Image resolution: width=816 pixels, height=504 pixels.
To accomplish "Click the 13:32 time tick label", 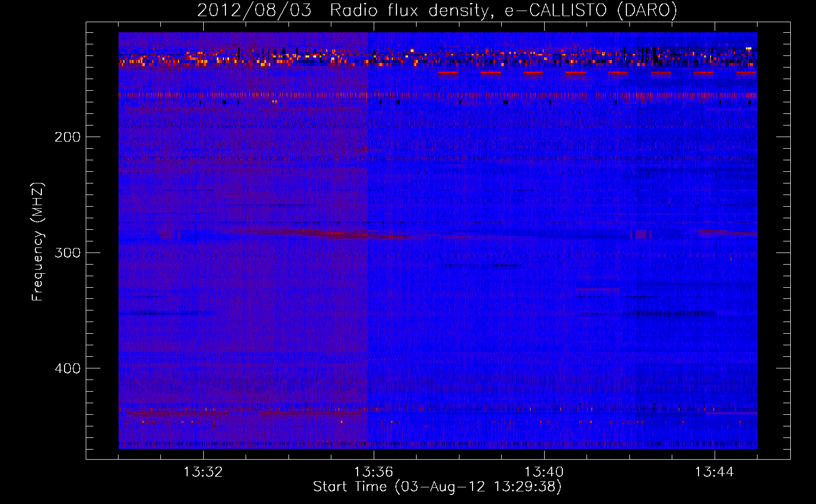I will 203,472.
